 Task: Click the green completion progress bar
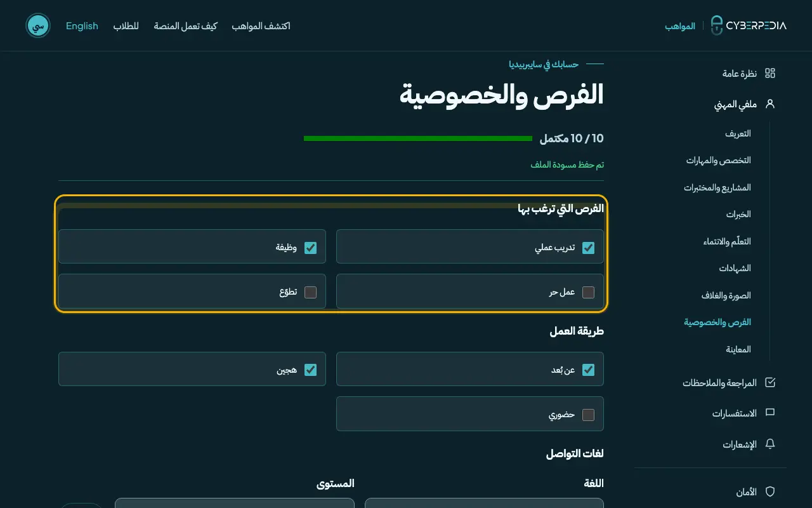tap(418, 138)
